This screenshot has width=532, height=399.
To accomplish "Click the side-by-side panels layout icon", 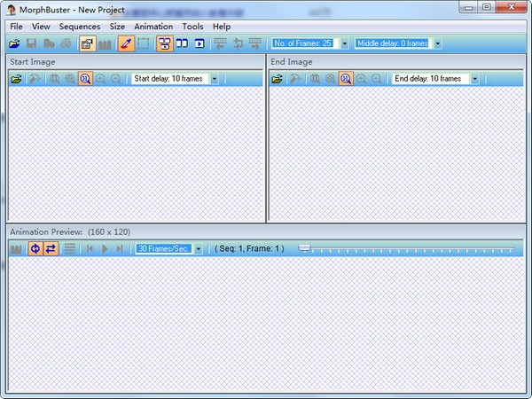I will (182, 43).
